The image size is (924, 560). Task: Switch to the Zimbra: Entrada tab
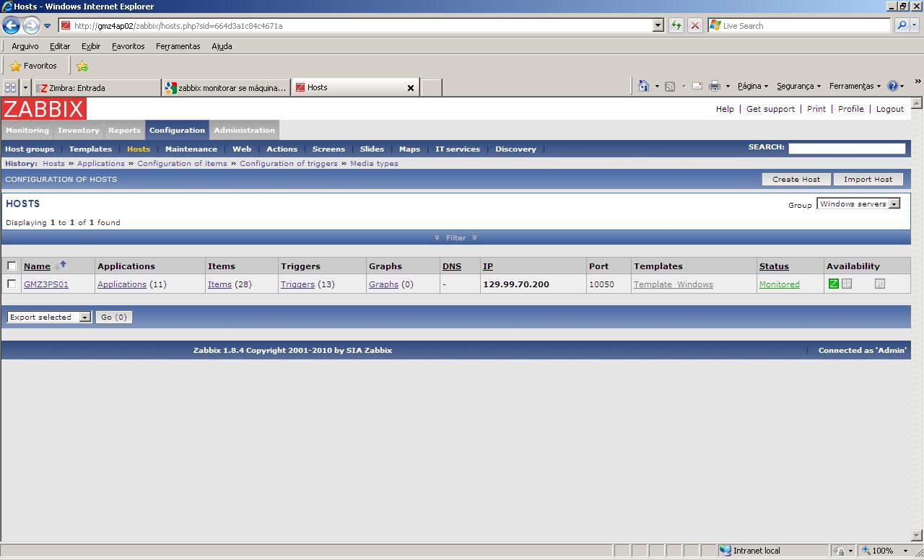click(x=97, y=88)
